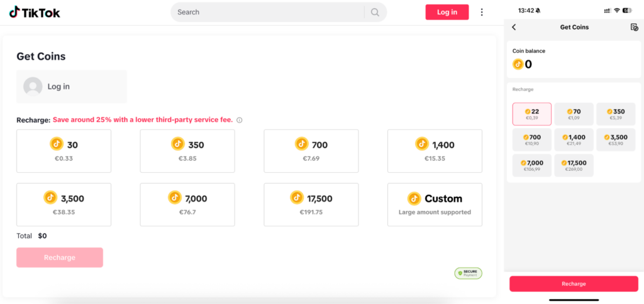Open the three-dot more options menu
This screenshot has height=304, width=644.
tap(482, 13)
